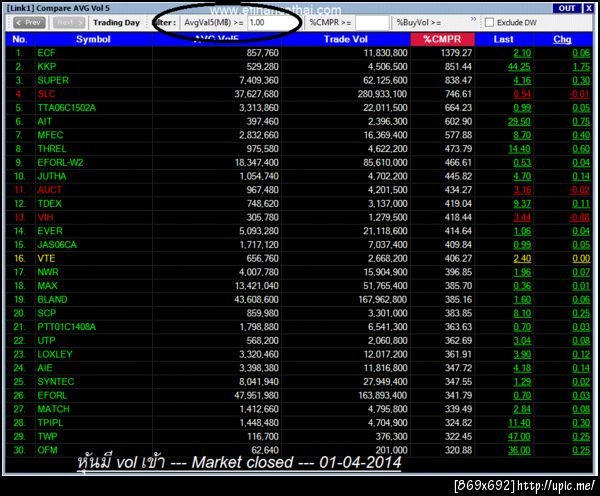Image resolution: width=600 pixels, height=496 pixels.
Task: Select the THREL symbol
Action: click(52, 149)
